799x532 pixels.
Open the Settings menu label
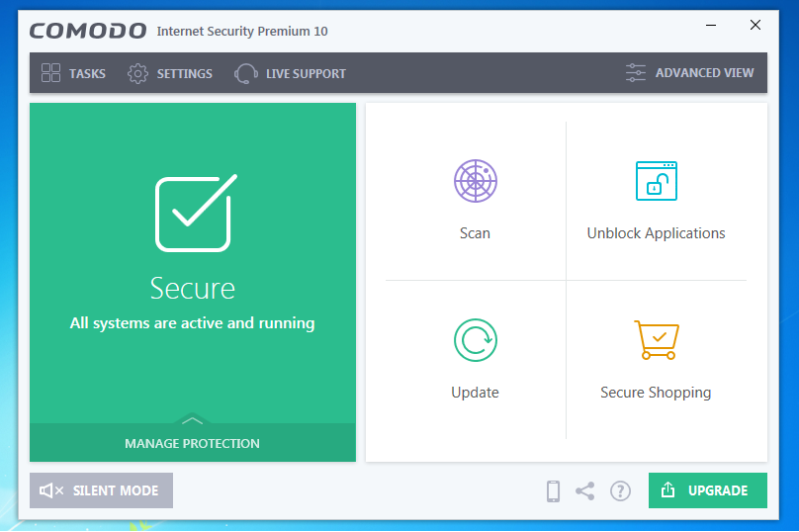(185, 74)
